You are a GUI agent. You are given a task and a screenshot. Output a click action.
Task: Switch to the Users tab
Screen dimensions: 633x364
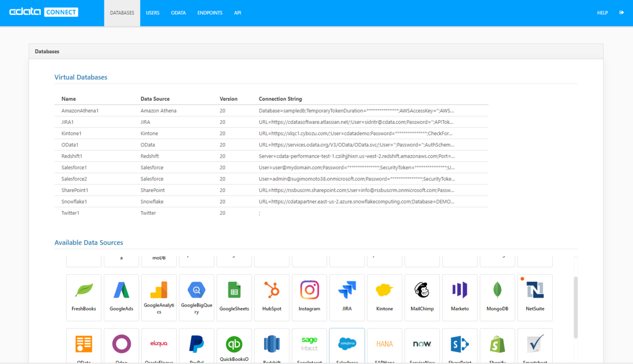coord(152,13)
